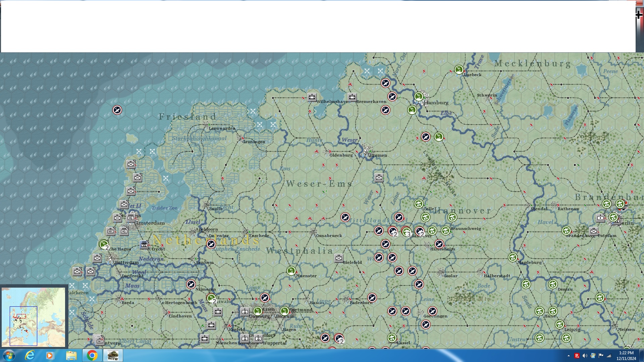Select the air unit at Nijmegen
The image size is (644, 362).
click(x=191, y=284)
